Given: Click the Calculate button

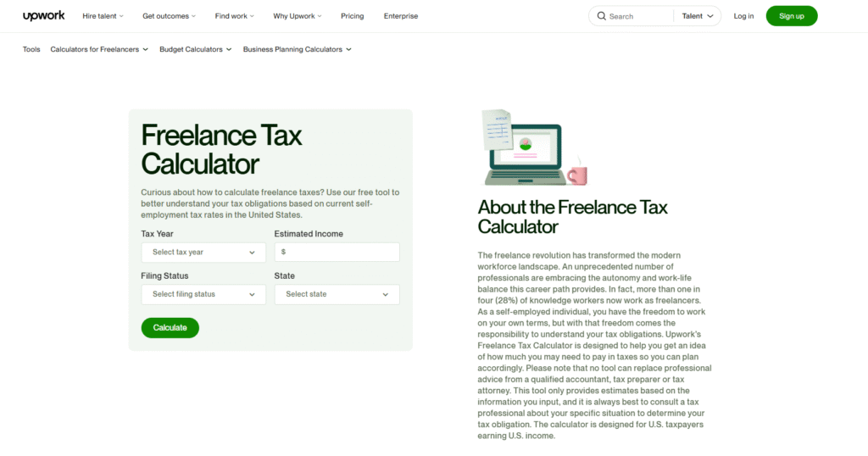Looking at the screenshot, I should click(170, 328).
